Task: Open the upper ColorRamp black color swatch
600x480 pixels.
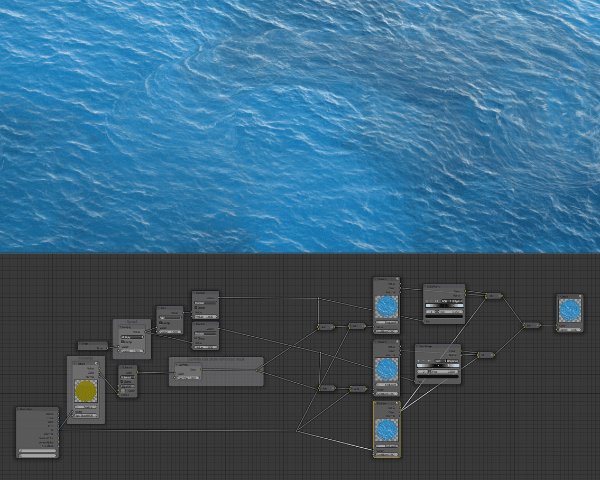Action: [444, 317]
